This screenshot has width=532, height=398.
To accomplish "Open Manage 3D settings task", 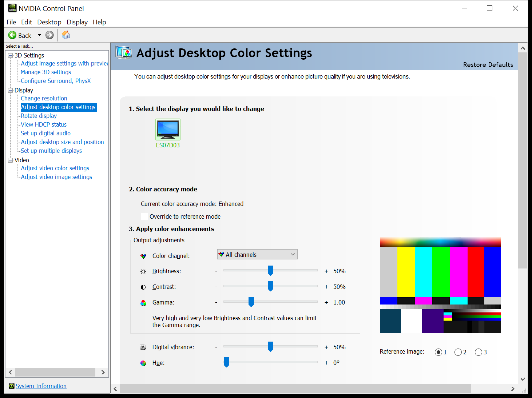I will pyautogui.click(x=46, y=72).
